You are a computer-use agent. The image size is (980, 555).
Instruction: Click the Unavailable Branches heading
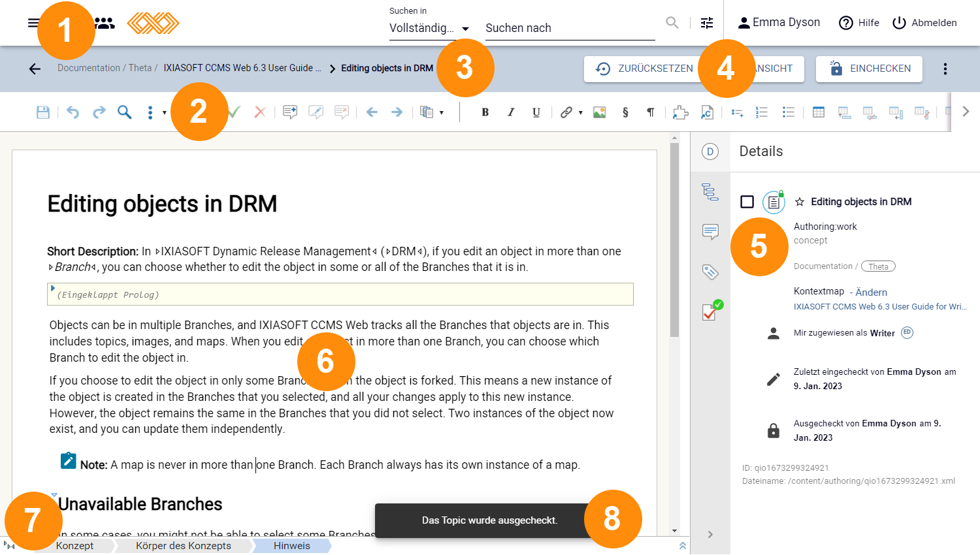(x=140, y=504)
